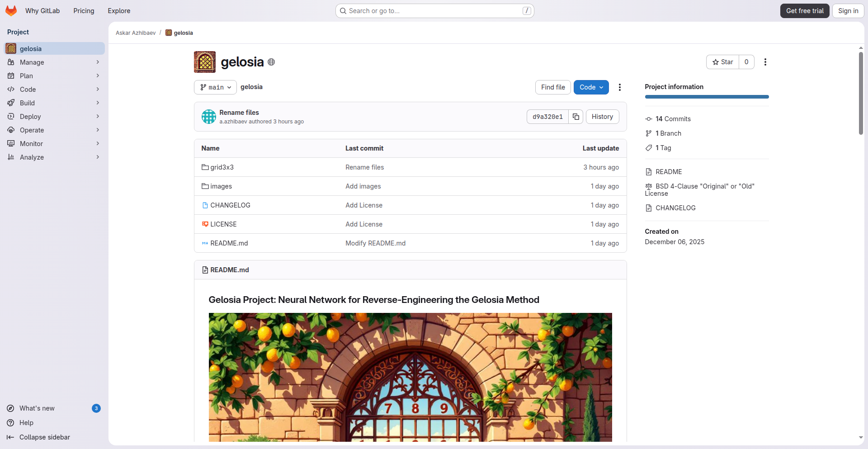Star the gelosia project
This screenshot has height=449, width=868.
coord(722,62)
